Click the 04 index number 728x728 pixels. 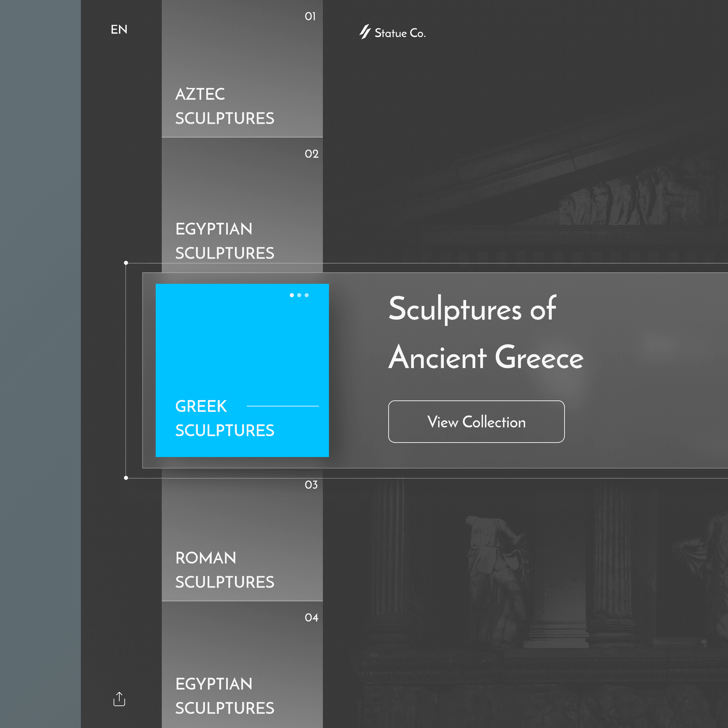tap(312, 617)
